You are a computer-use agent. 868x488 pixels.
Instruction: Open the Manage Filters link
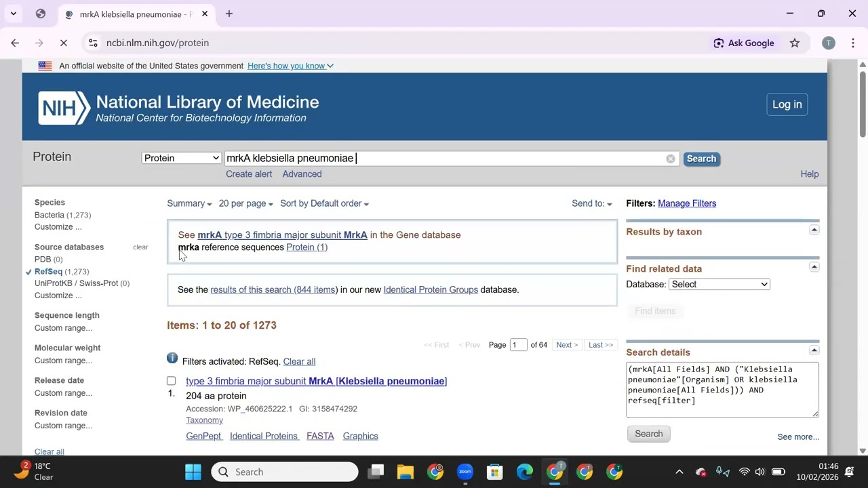[x=687, y=203]
